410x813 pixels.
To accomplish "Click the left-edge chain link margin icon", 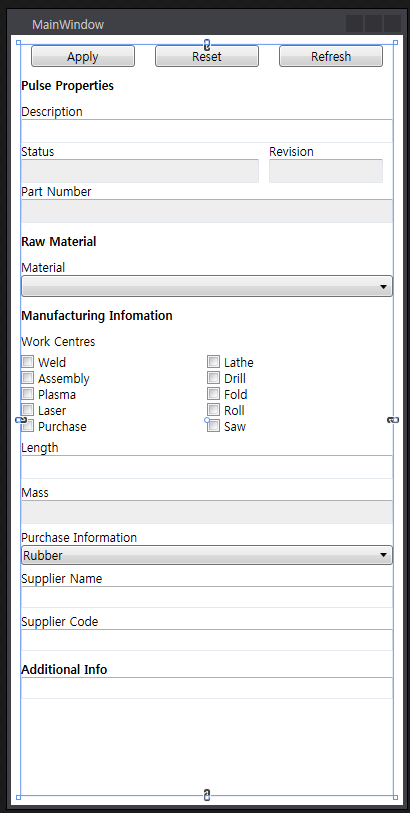I will click(x=20, y=419).
